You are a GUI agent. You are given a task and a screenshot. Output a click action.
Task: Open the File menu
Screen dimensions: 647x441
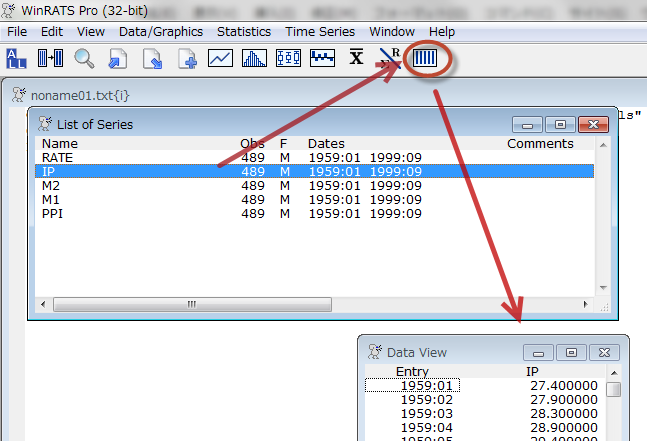point(17,32)
